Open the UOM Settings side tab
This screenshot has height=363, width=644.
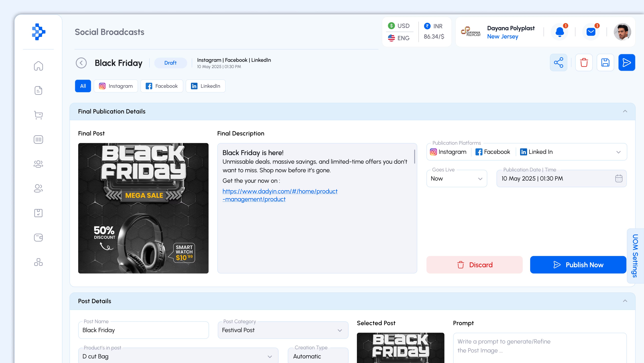(635, 256)
